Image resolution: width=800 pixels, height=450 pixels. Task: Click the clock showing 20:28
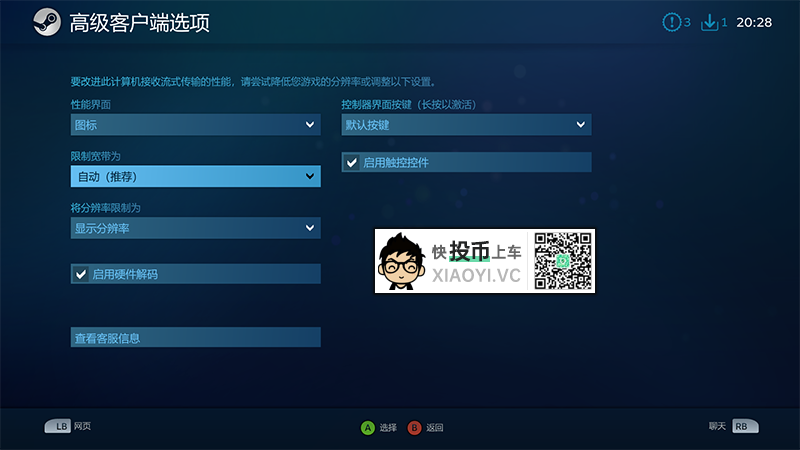coord(754,22)
